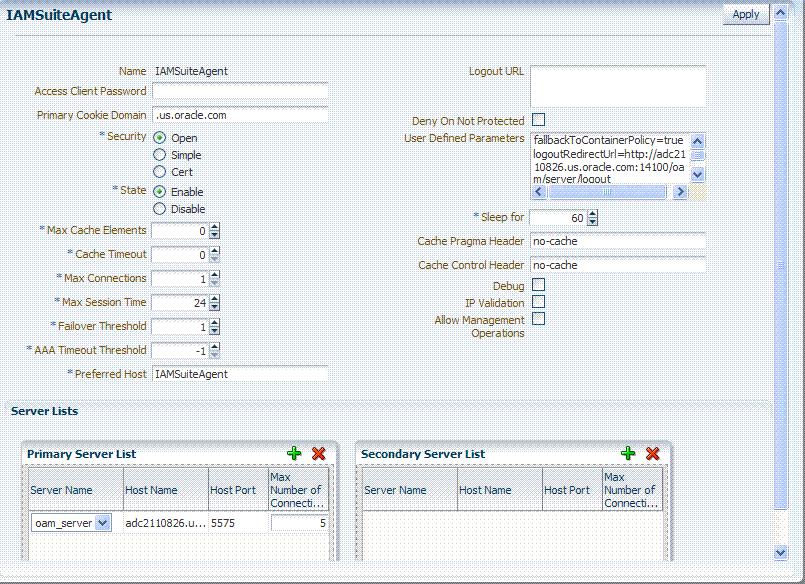805x584 pixels.
Task: Tick Allow Management Operations checkbox
Action: pyautogui.click(x=539, y=319)
